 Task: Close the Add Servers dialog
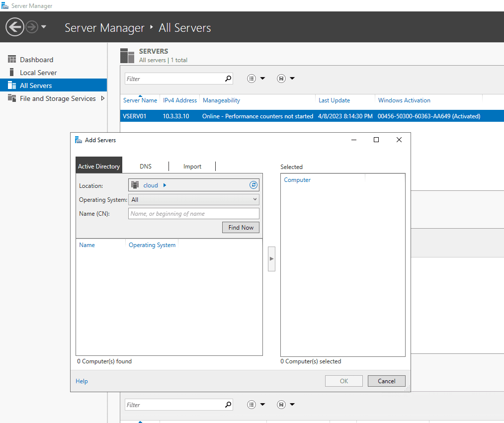pos(399,140)
